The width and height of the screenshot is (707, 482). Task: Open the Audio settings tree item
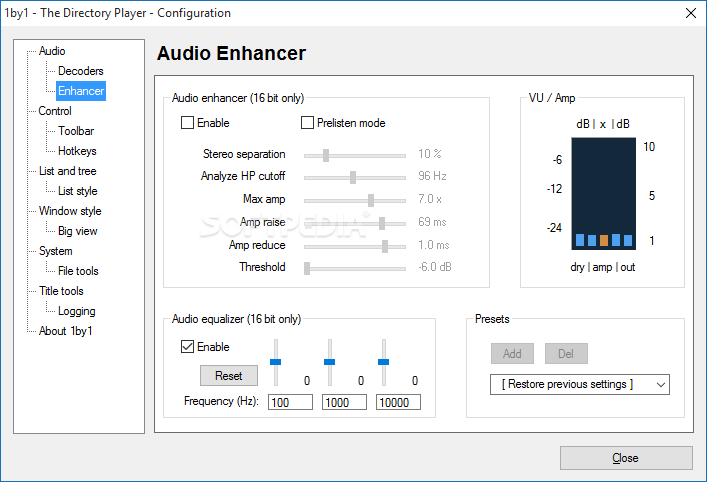(52, 51)
